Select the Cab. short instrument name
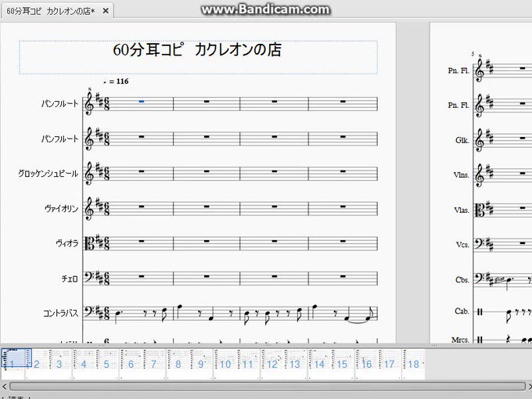This screenshot has height=399, width=532. (462, 311)
